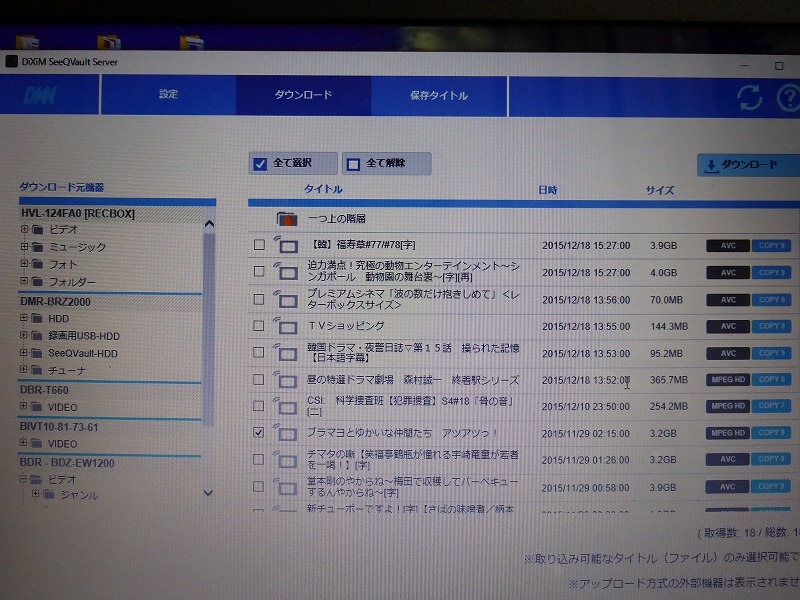Sort by the 日時 column header
The image size is (800, 600).
coord(547,190)
